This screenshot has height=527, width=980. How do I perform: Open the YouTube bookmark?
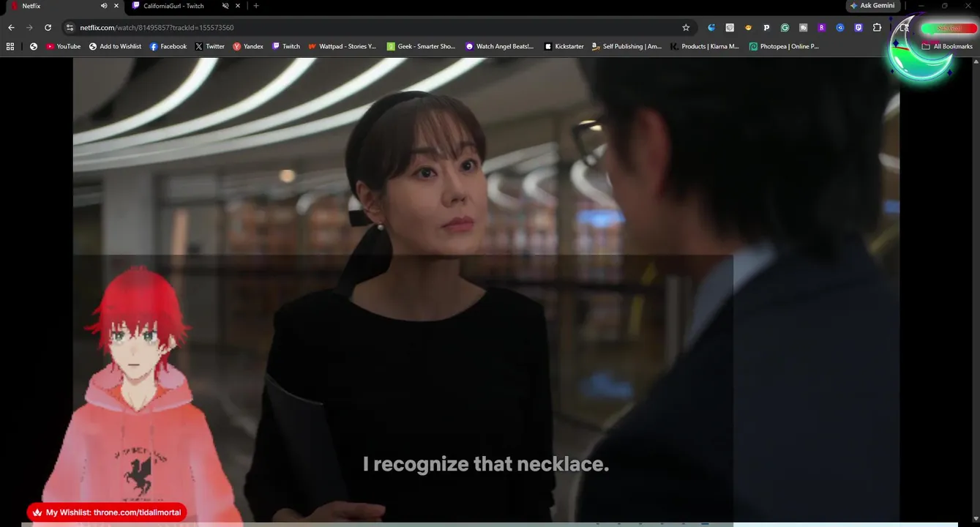pyautogui.click(x=64, y=46)
